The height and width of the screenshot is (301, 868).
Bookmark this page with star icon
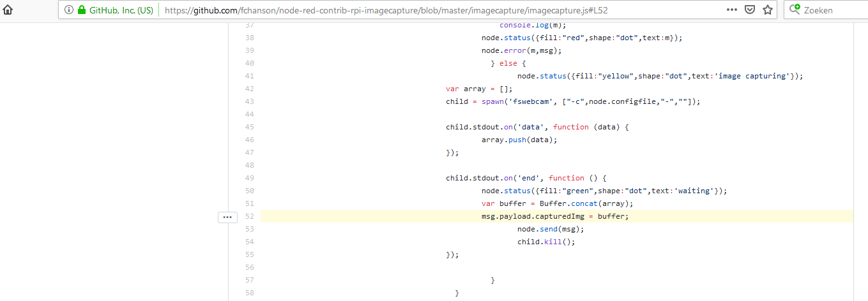(768, 10)
